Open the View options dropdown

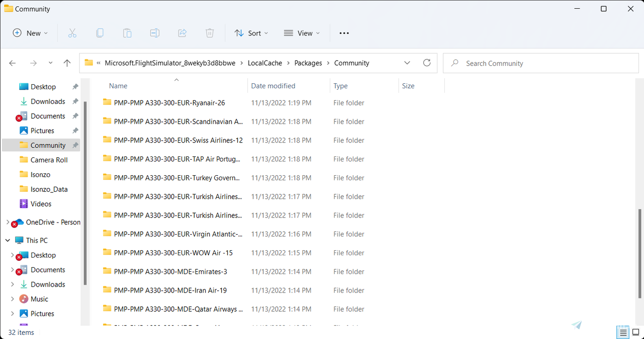click(x=302, y=33)
